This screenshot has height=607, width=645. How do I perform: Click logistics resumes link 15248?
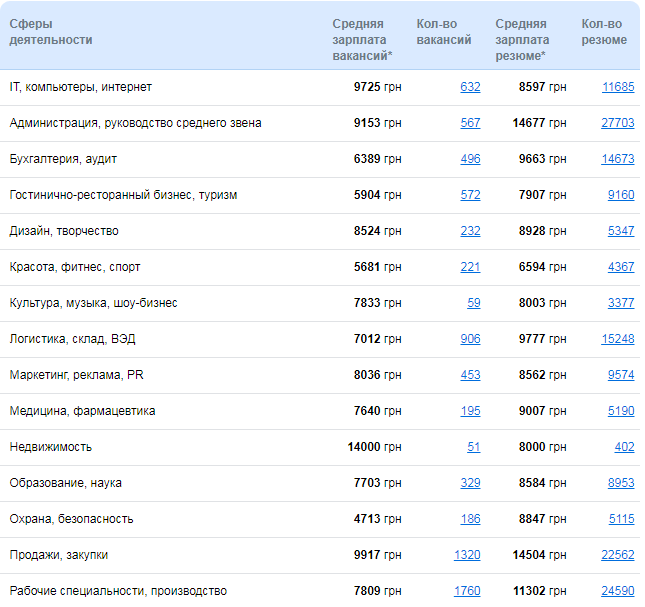click(x=617, y=339)
